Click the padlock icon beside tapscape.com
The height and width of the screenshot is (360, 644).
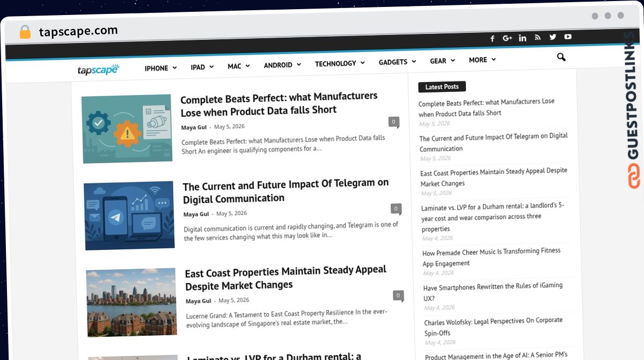25,32
